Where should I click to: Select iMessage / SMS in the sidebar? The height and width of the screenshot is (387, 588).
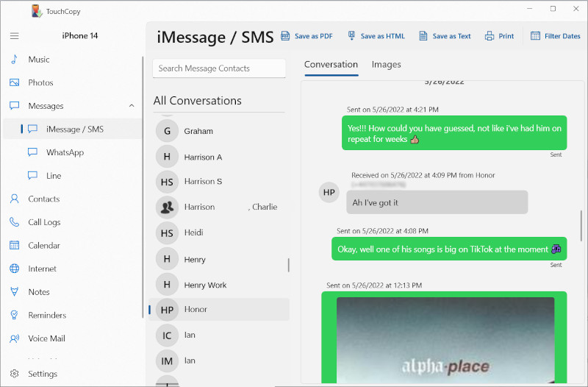pyautogui.click(x=72, y=129)
